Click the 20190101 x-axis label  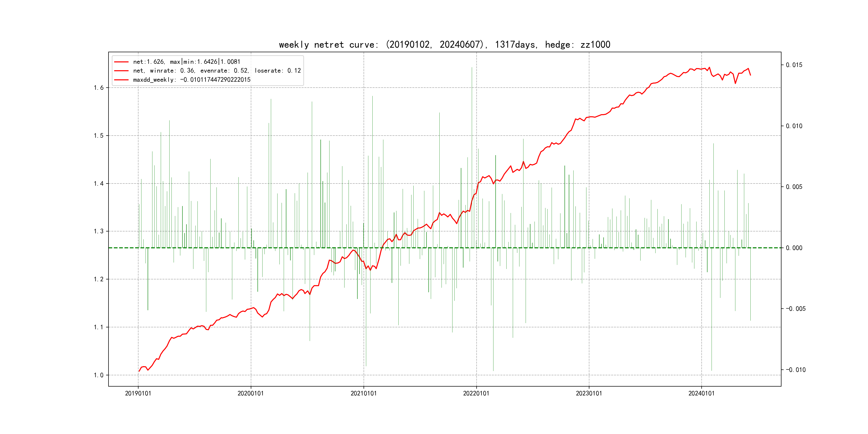point(138,393)
